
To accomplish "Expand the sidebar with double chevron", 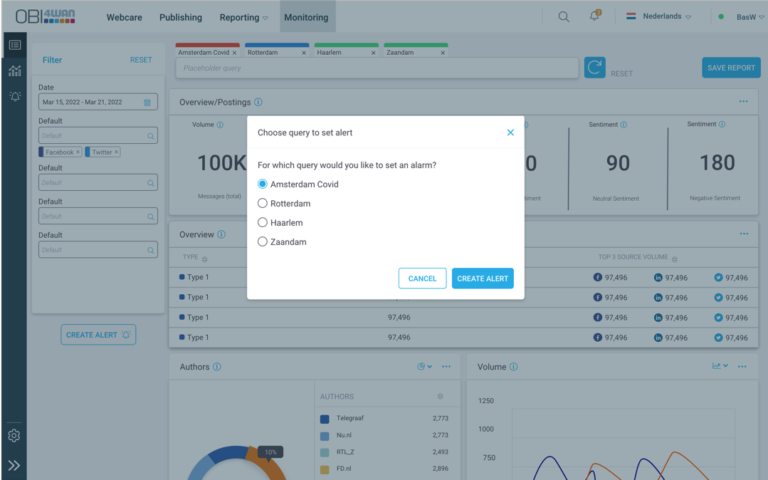I will [14, 465].
